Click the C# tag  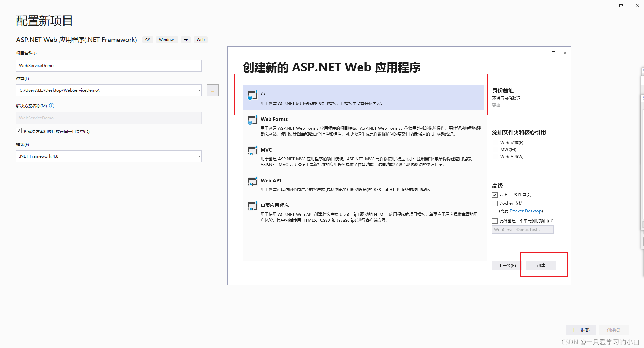tap(148, 40)
